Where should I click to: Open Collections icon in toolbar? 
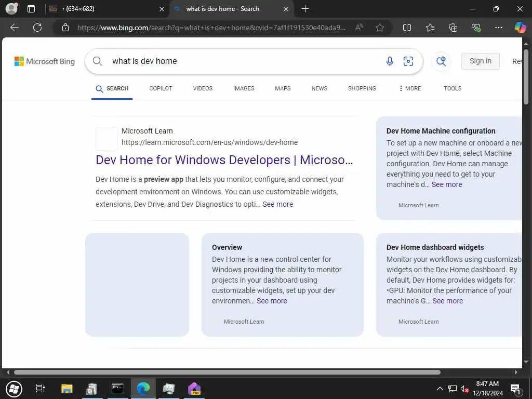tap(453, 28)
